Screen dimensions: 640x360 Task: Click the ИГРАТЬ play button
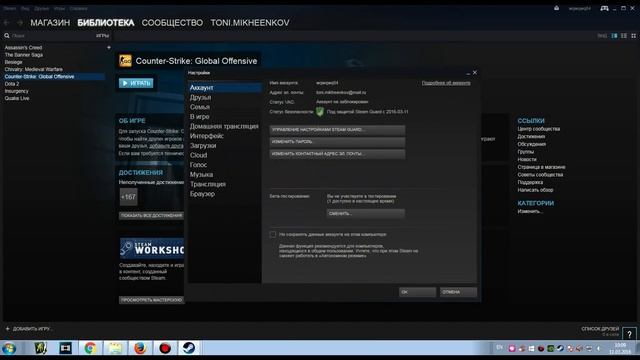[x=136, y=83]
